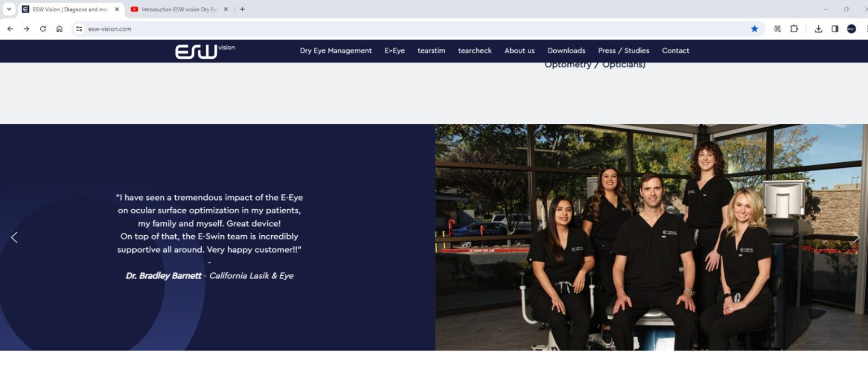868x386 pixels.
Task: Open the About us page
Action: click(519, 51)
